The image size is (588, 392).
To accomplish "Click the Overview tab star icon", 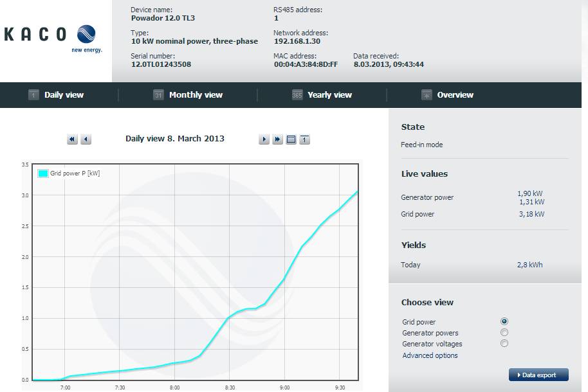I will tap(427, 95).
